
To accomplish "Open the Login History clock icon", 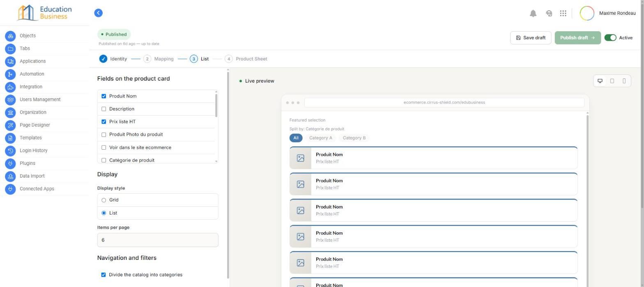I will click(10, 151).
